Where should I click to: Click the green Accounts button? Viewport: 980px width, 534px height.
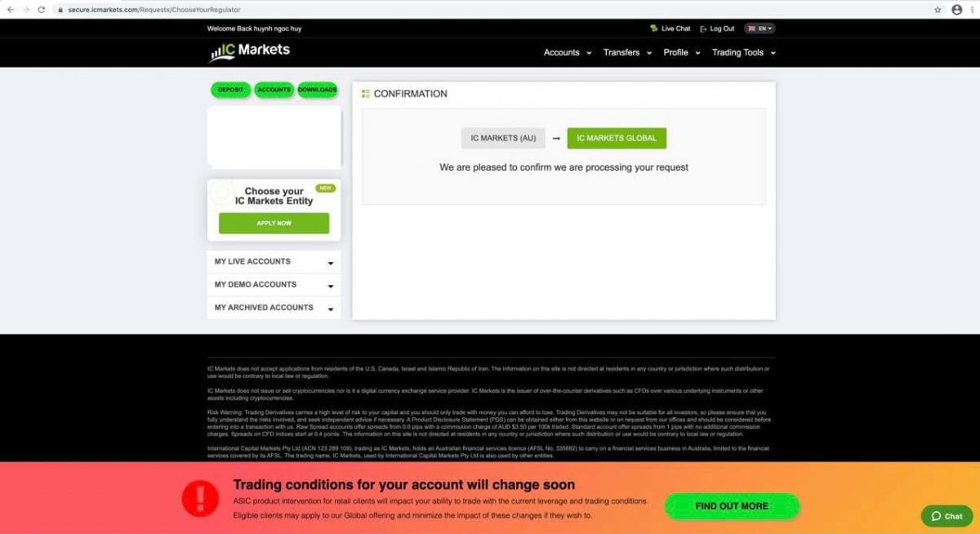[274, 90]
